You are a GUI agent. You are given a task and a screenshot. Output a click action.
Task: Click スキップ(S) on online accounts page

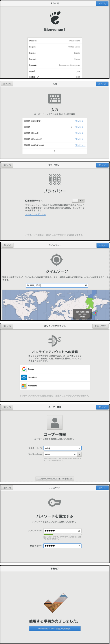101,326
